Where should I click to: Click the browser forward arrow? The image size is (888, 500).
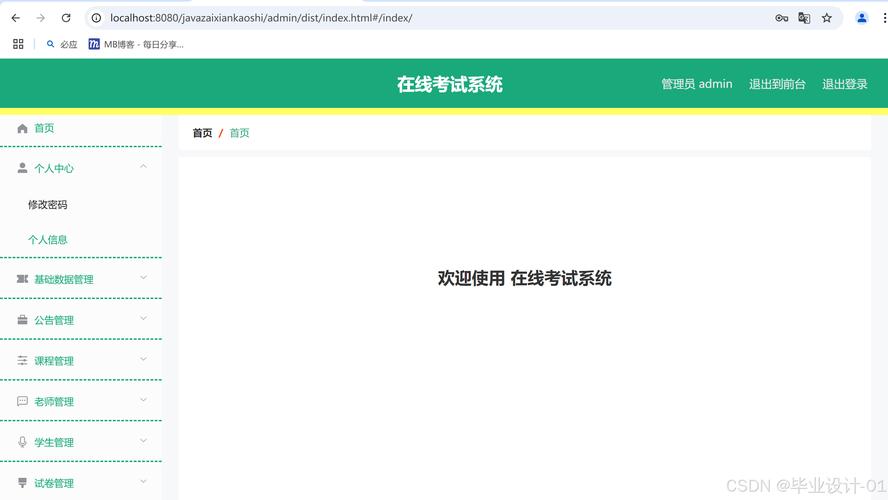(41, 18)
